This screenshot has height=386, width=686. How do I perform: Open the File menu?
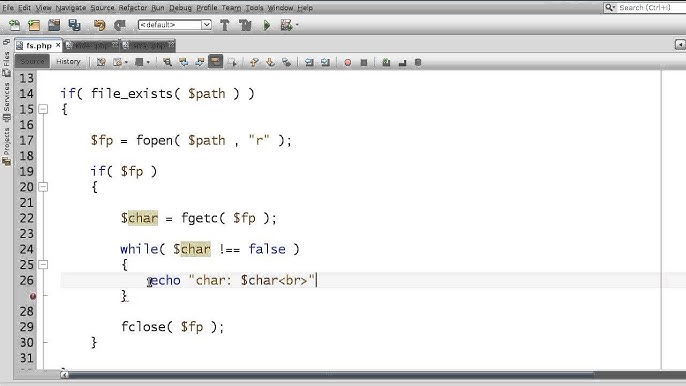(8, 8)
